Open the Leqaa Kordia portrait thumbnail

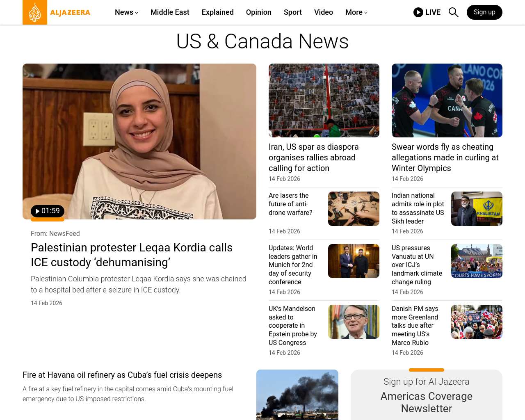pos(139,142)
